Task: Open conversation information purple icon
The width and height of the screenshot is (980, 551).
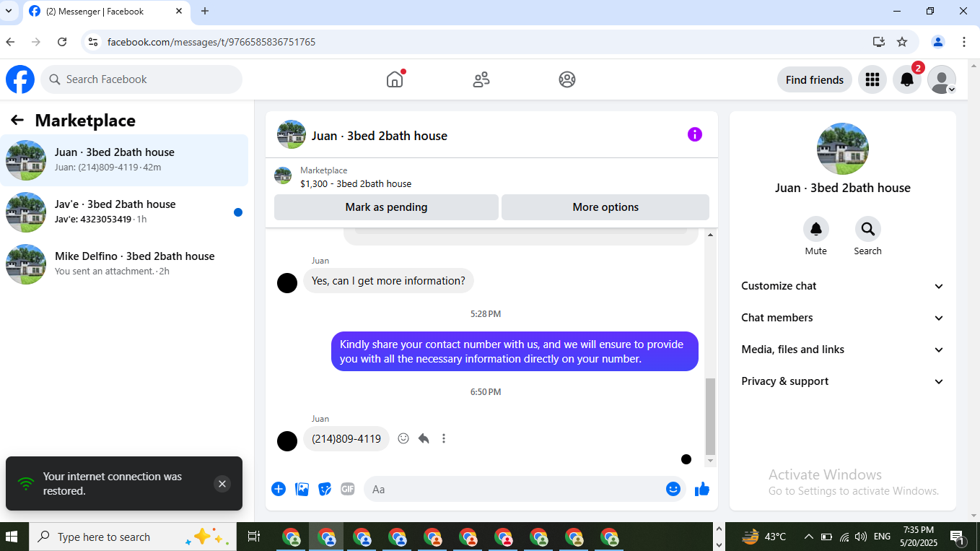Action: click(x=695, y=134)
